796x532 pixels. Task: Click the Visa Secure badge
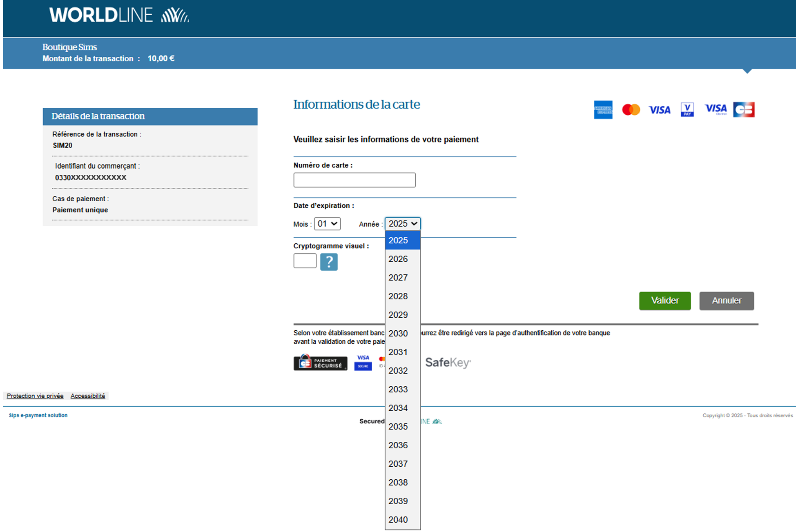coord(363,362)
